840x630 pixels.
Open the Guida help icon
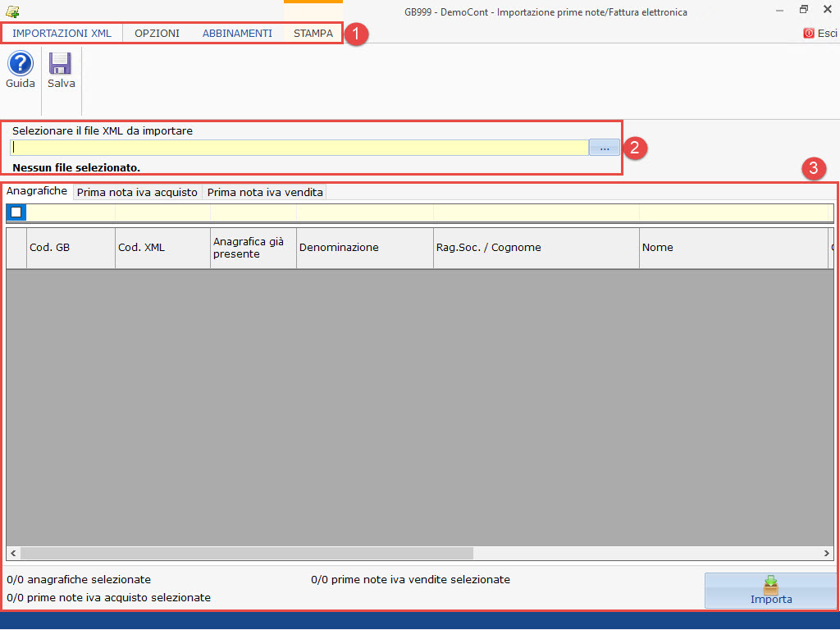click(x=20, y=65)
